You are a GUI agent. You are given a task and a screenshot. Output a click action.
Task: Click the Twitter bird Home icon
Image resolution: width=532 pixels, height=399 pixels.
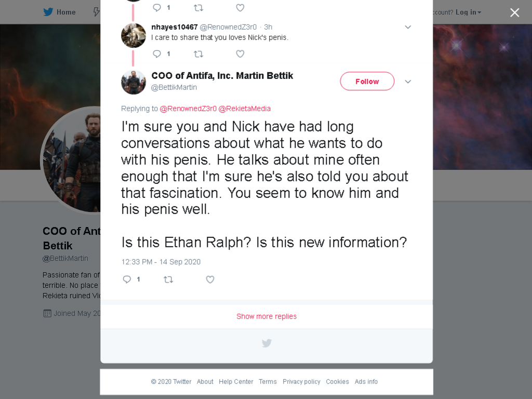tap(48, 12)
